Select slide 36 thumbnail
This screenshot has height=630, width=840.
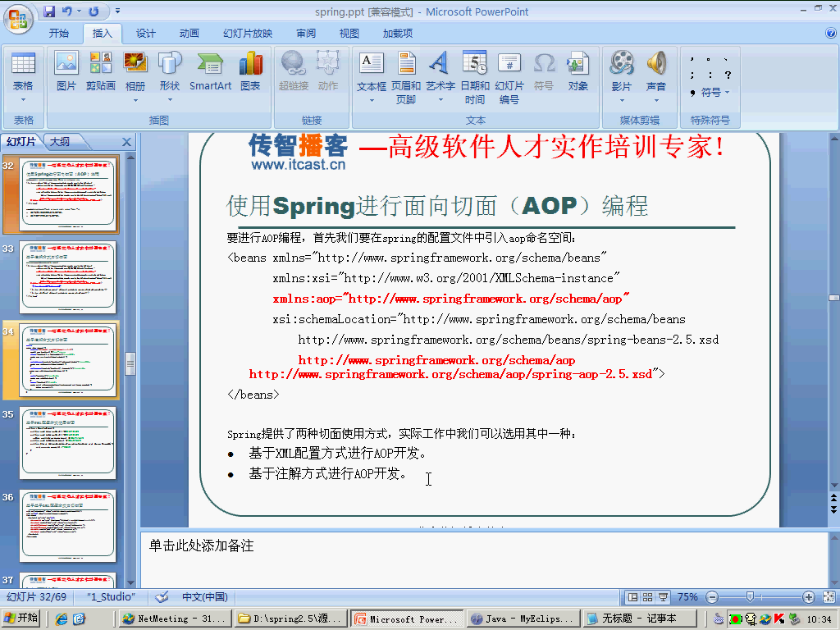(67, 526)
